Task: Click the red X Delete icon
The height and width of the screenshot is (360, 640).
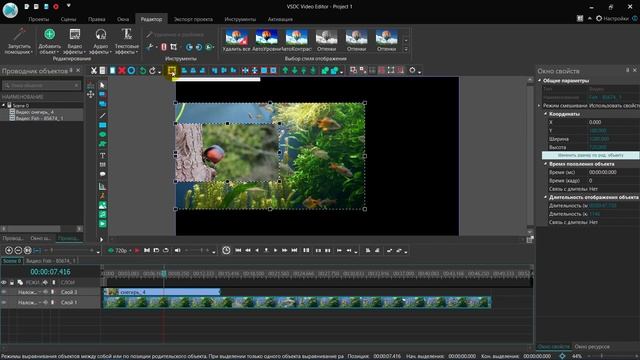Action: 122,71
